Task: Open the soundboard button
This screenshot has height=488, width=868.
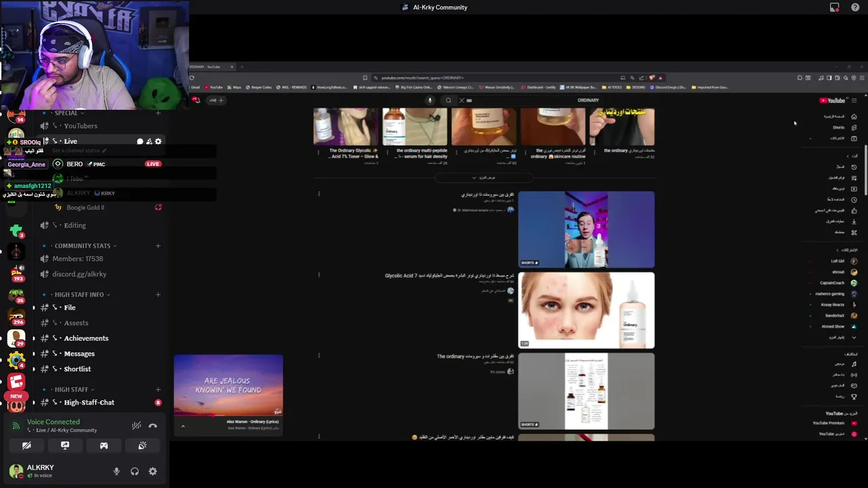Action: (x=142, y=445)
